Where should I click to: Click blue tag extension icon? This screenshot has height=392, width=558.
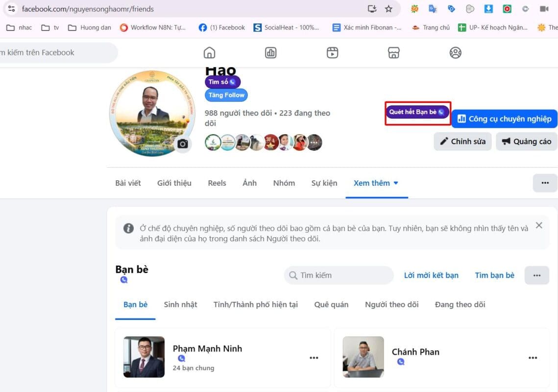(x=451, y=9)
